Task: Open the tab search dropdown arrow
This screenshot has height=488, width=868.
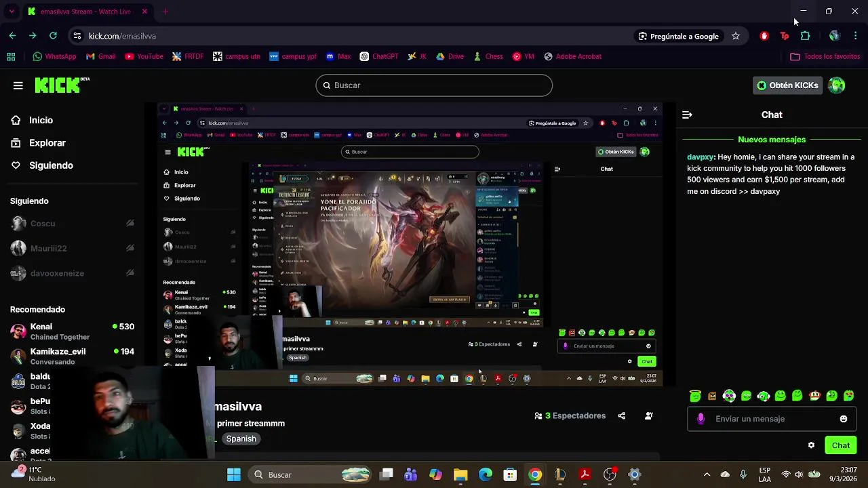Action: (12, 12)
